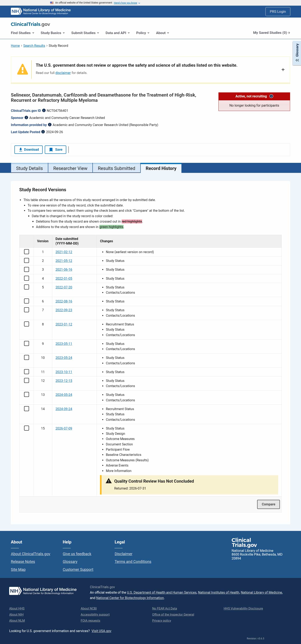This screenshot has height=644, width=301.
Task: Open the Site Map footer link
Action: 18,570
